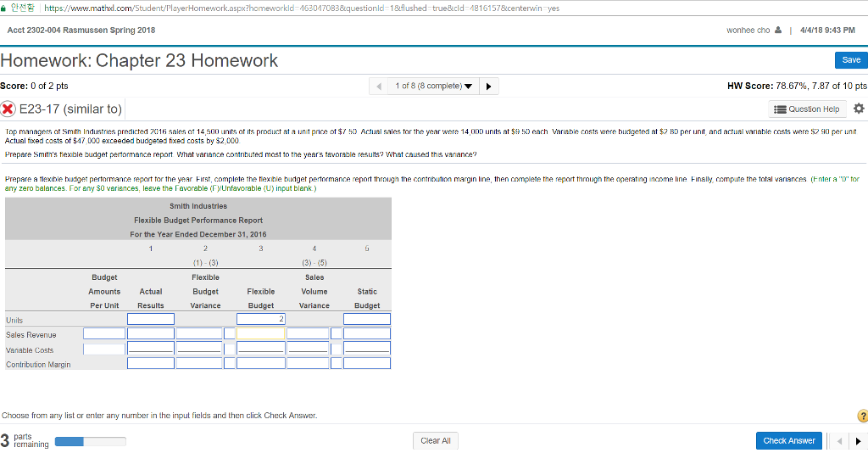Click the bottom right next part arrow
868x453 pixels.
point(858,441)
